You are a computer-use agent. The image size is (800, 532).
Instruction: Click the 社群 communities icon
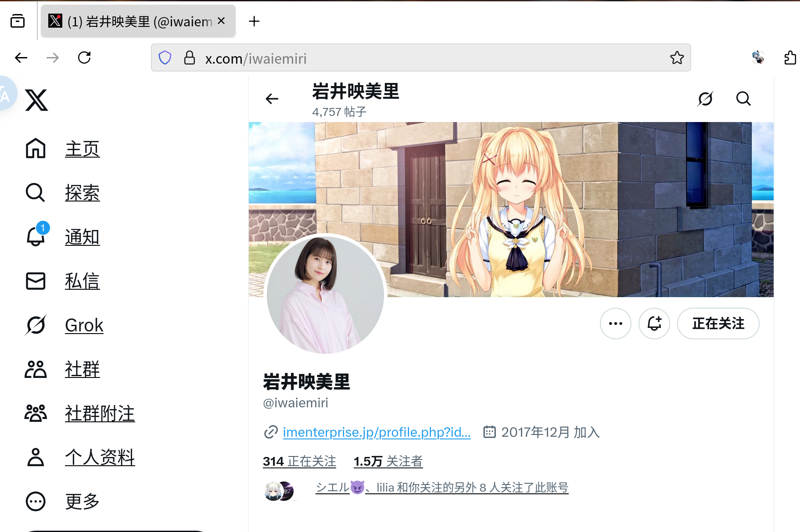[x=36, y=369]
